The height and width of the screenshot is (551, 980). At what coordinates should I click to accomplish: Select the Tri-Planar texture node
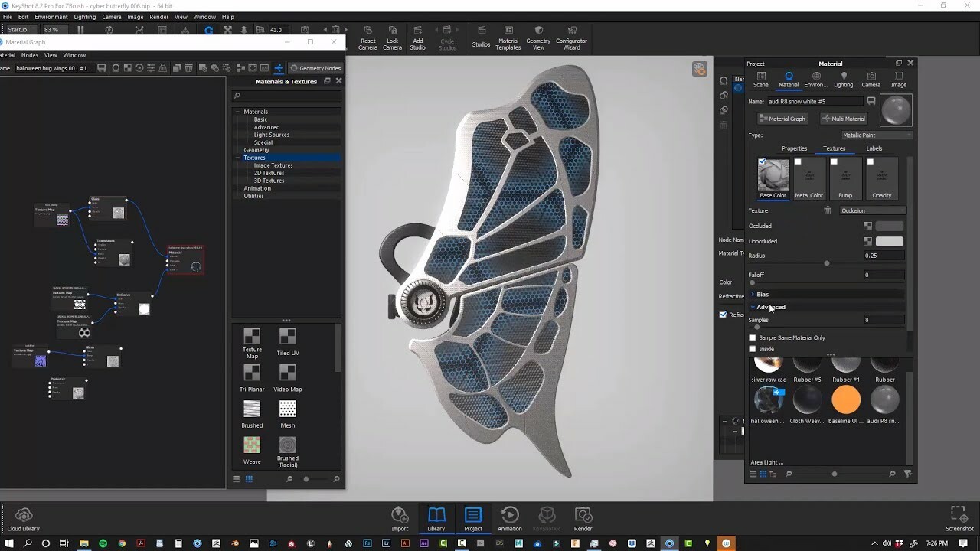point(252,377)
